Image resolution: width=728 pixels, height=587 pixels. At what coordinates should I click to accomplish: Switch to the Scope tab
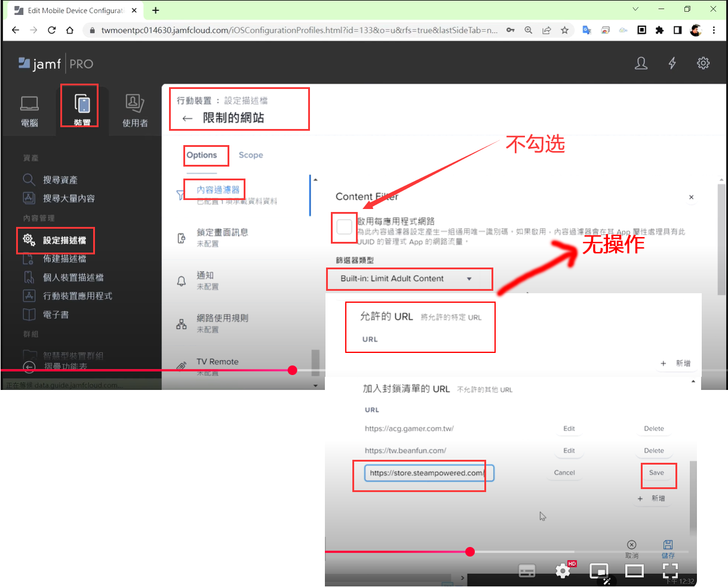(x=251, y=155)
